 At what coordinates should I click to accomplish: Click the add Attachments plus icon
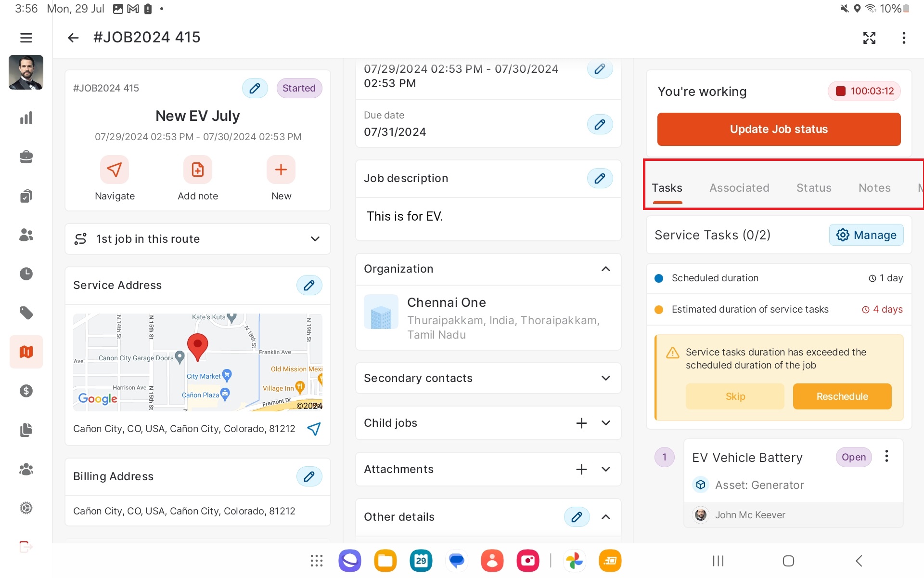[x=581, y=469]
